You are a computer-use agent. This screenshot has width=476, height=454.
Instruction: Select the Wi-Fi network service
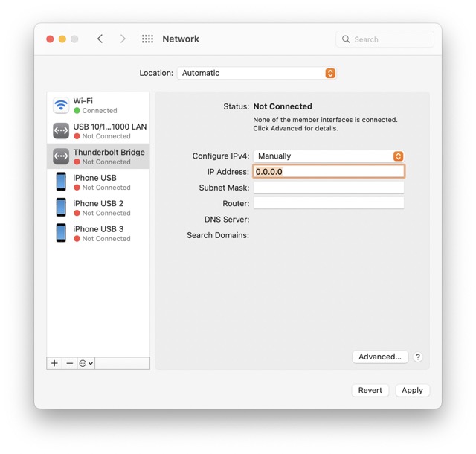tap(98, 105)
